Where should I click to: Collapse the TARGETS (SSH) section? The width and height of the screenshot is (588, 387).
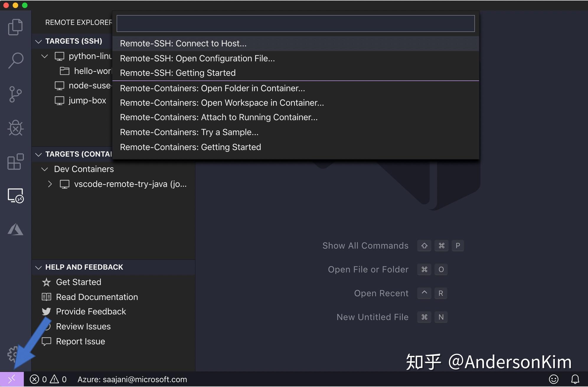click(38, 41)
